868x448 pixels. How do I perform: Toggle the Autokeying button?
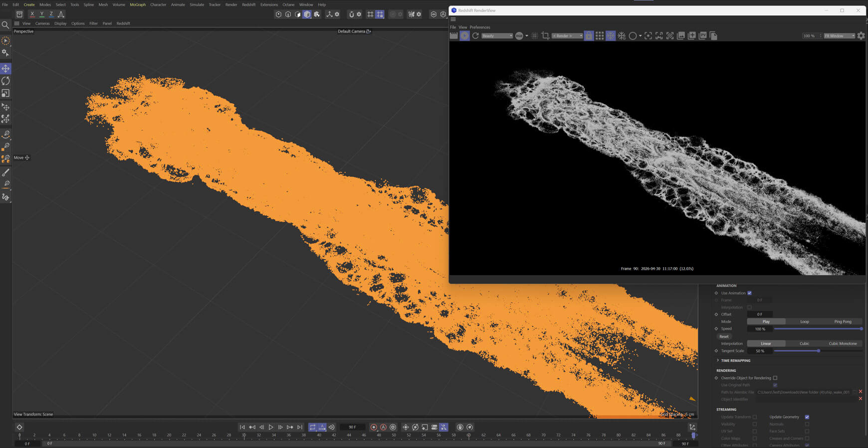pyautogui.click(x=383, y=427)
